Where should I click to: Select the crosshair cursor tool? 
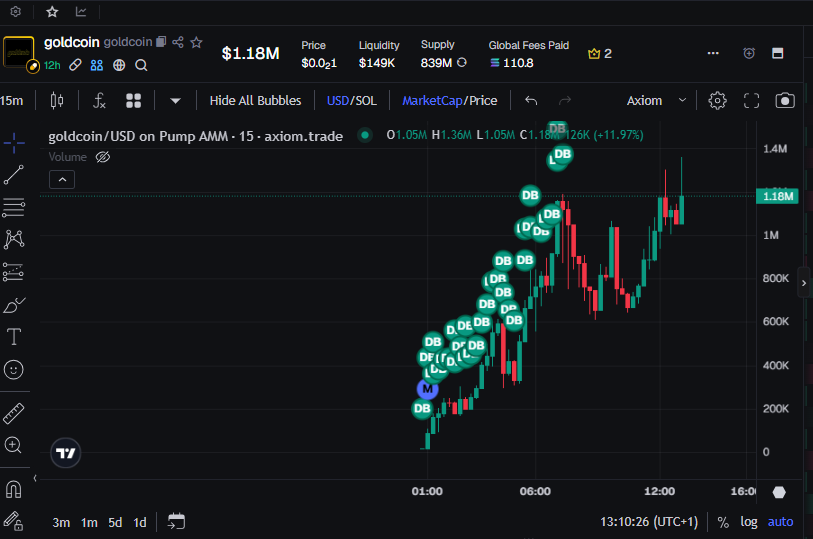[14, 143]
